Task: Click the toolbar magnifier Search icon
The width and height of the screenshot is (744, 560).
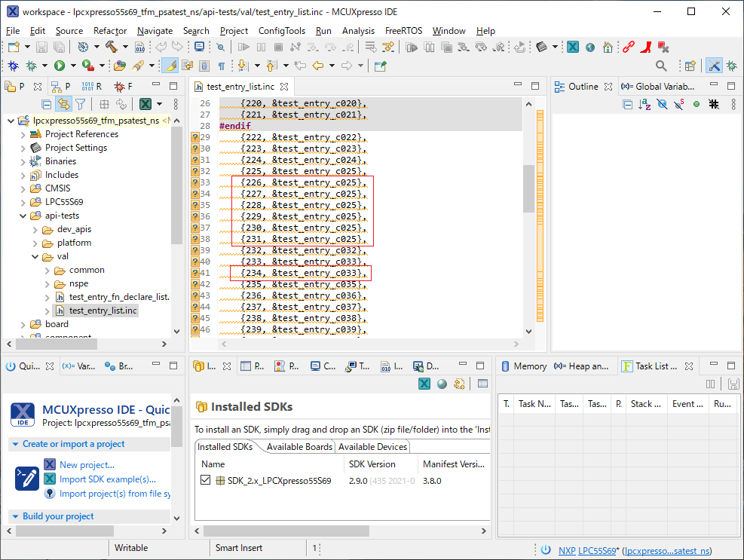Action: (x=660, y=66)
